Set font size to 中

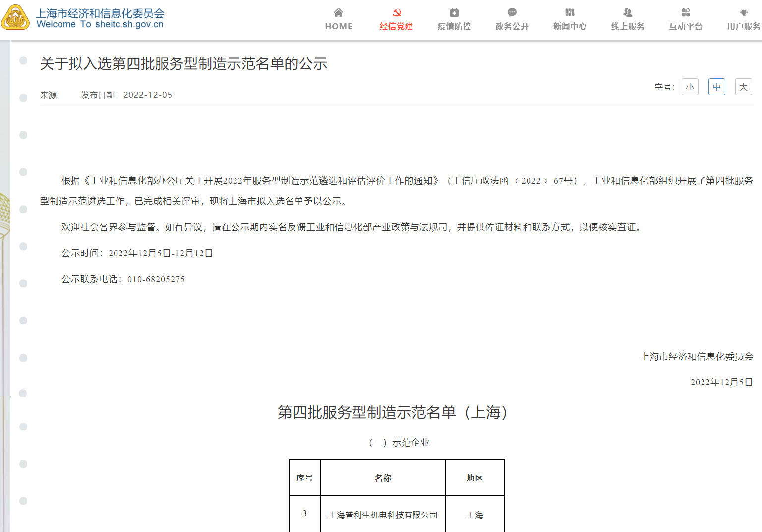point(717,87)
